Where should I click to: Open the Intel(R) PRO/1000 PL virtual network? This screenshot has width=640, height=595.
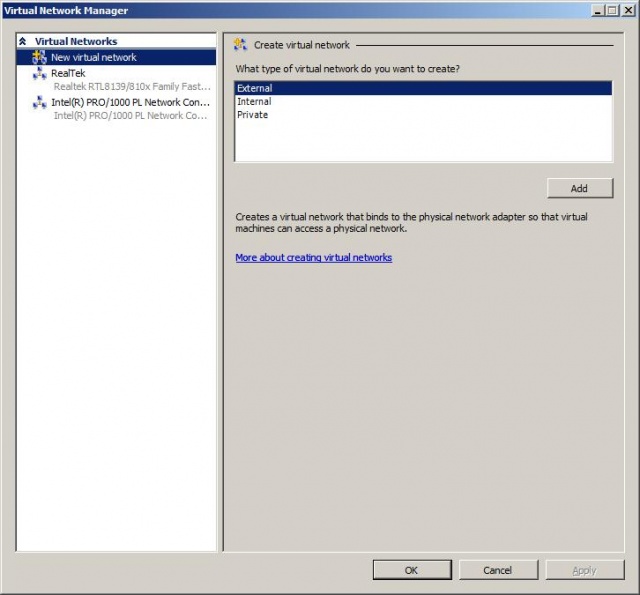(x=130, y=102)
